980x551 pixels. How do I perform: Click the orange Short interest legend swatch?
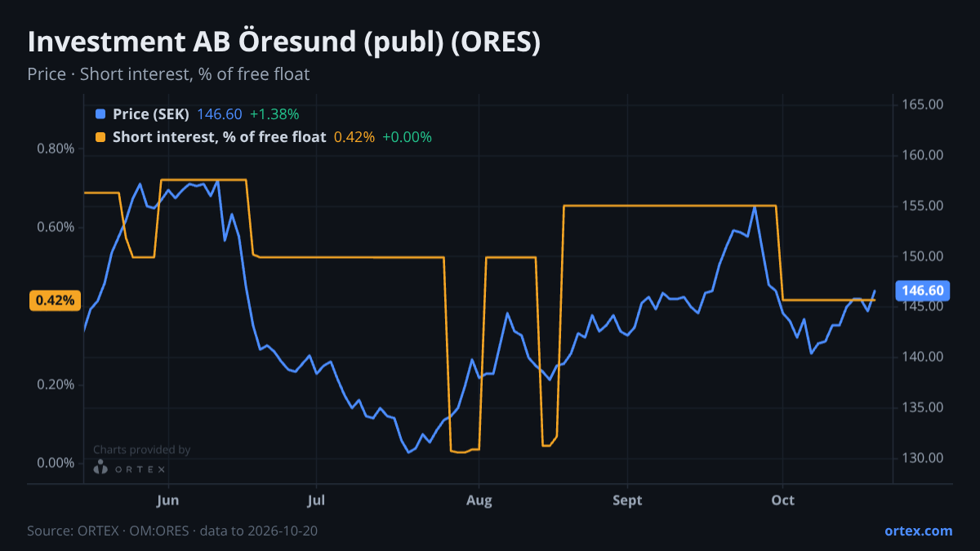(100, 137)
